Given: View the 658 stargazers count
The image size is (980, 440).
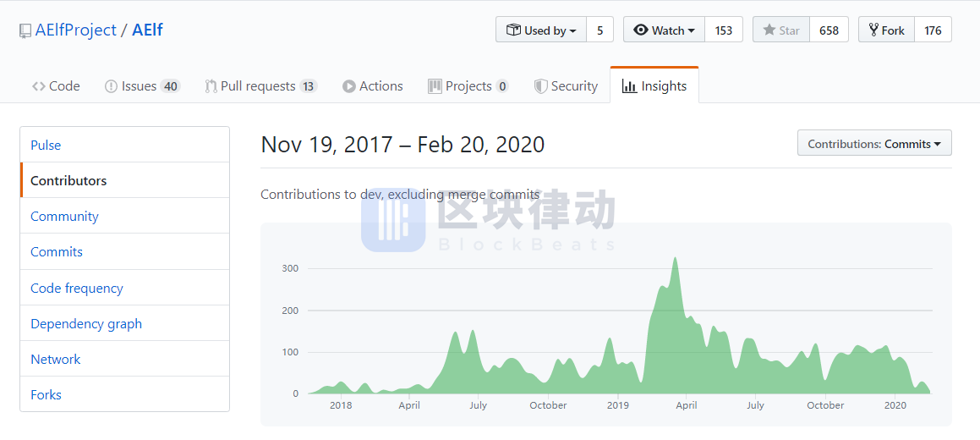Looking at the screenshot, I should tap(829, 30).
